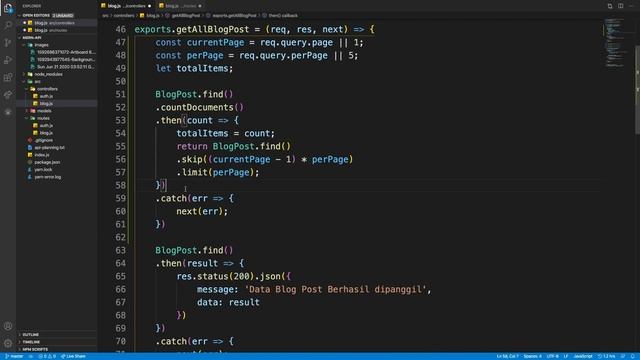Image resolution: width=640 pixels, height=360 pixels.
Task: Click the code minimap preview
Action: 616,43
